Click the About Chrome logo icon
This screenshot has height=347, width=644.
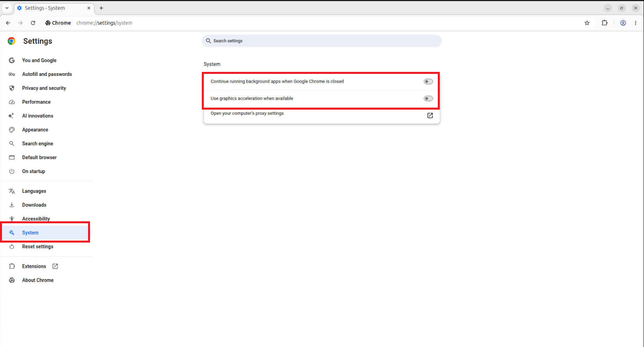click(x=12, y=280)
